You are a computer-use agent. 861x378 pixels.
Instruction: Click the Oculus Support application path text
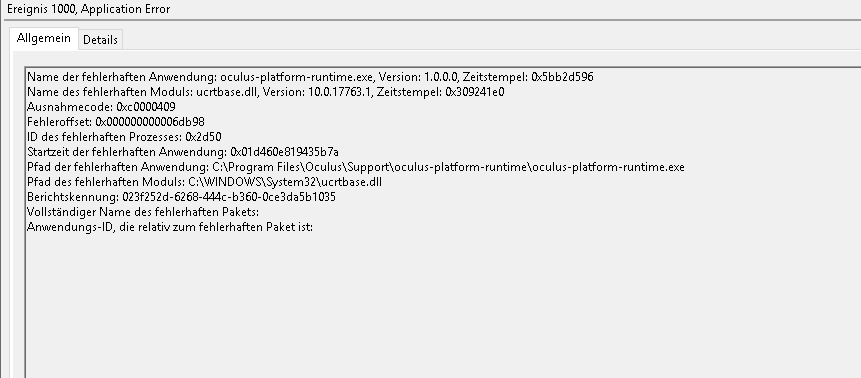tap(448, 166)
